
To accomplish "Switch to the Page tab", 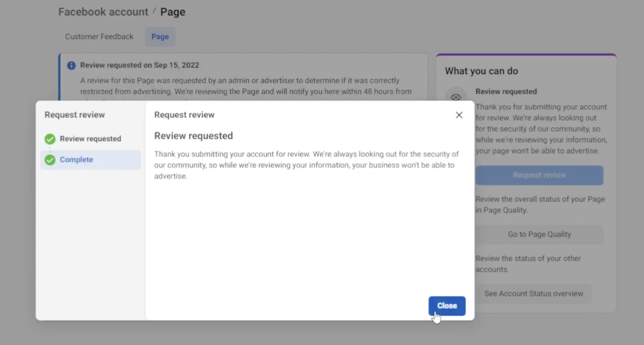I will pos(160,37).
